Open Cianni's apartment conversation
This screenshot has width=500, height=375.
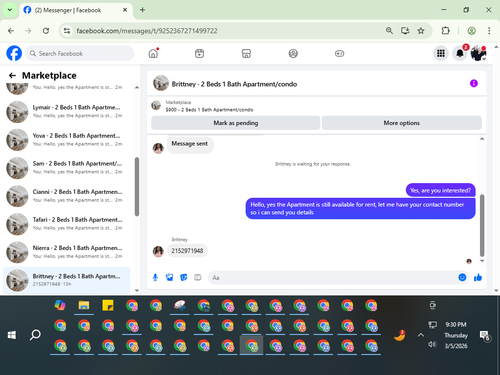67,196
